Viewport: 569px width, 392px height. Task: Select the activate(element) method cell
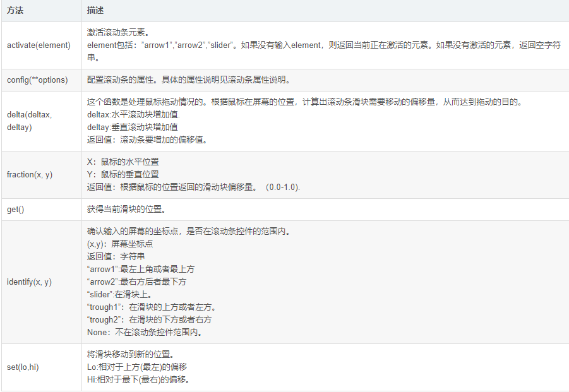point(42,45)
